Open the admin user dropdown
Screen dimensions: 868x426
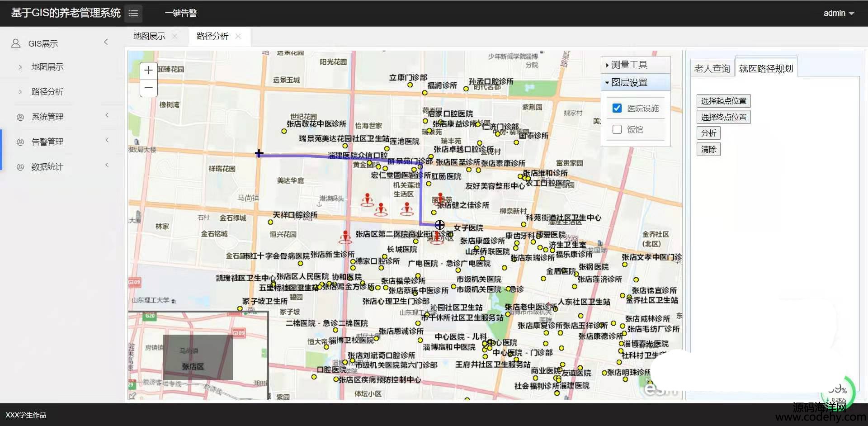839,13
